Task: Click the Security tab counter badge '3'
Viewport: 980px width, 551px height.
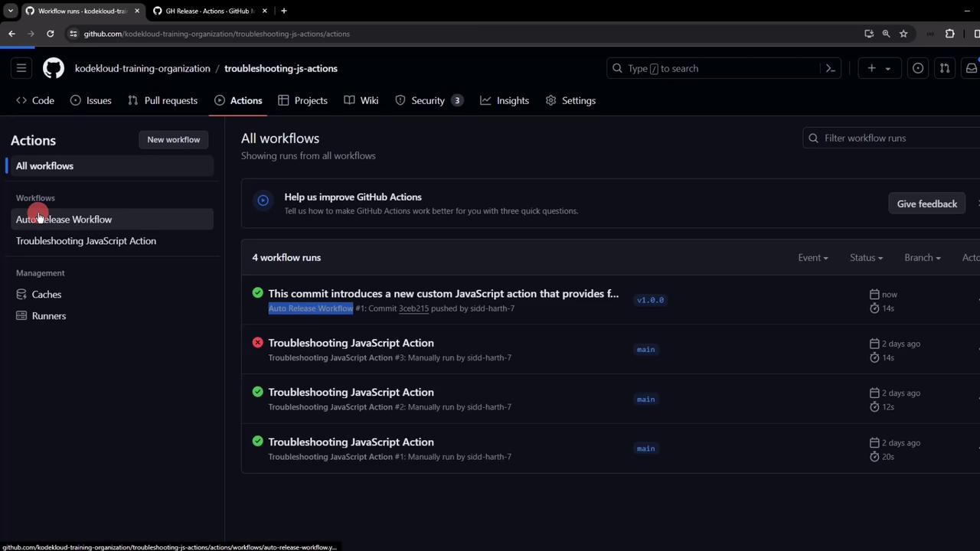Action: (x=457, y=100)
